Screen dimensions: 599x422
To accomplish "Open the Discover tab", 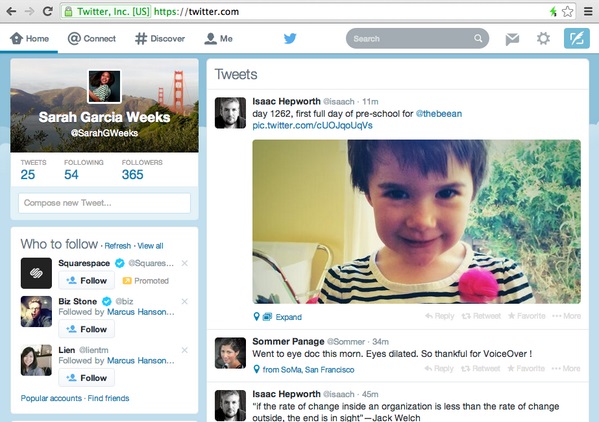I will pyautogui.click(x=160, y=39).
